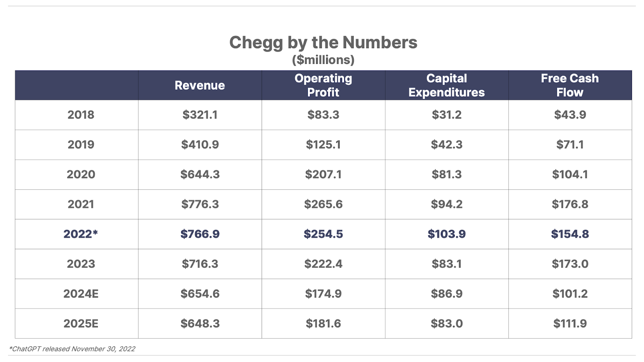Click the $173.0 free cash flow cell
The height and width of the screenshot is (362, 644).
pyautogui.click(x=570, y=264)
